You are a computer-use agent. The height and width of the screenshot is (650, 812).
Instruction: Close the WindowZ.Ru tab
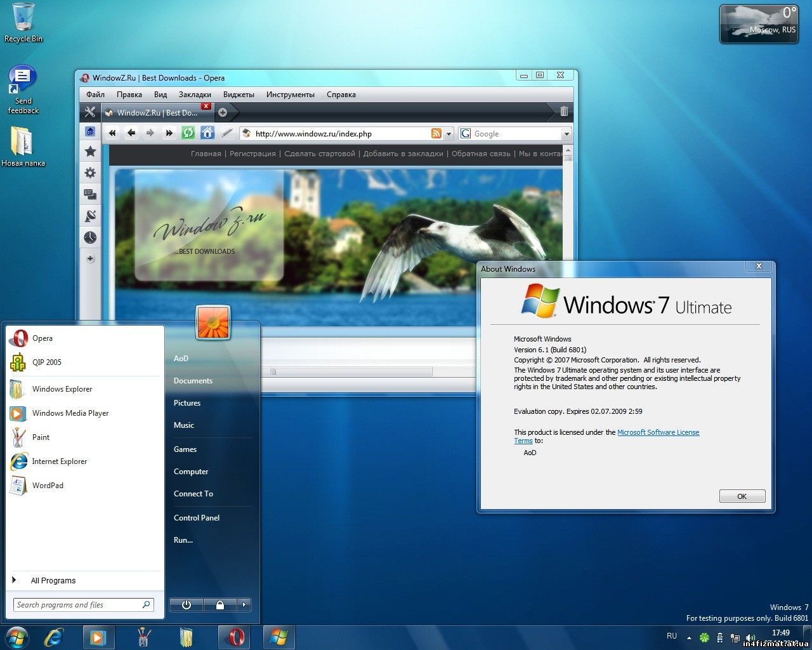click(x=206, y=106)
